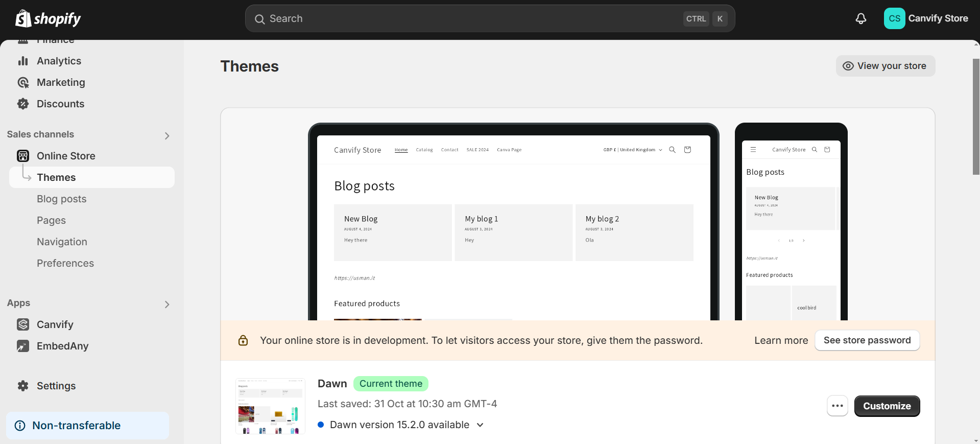980x444 pixels.
Task: Click the Customize button
Action: 887,406
